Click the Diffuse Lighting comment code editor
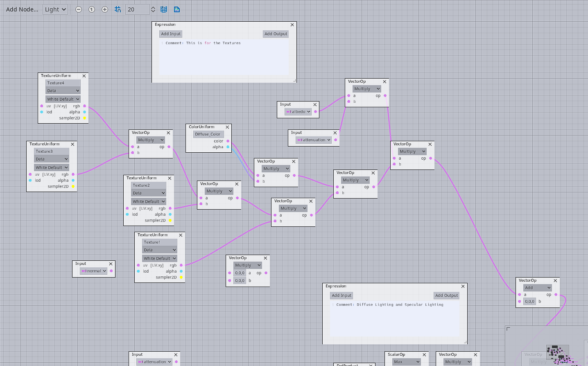Image resolution: width=588 pixels, height=366 pixels. pyautogui.click(x=395, y=319)
